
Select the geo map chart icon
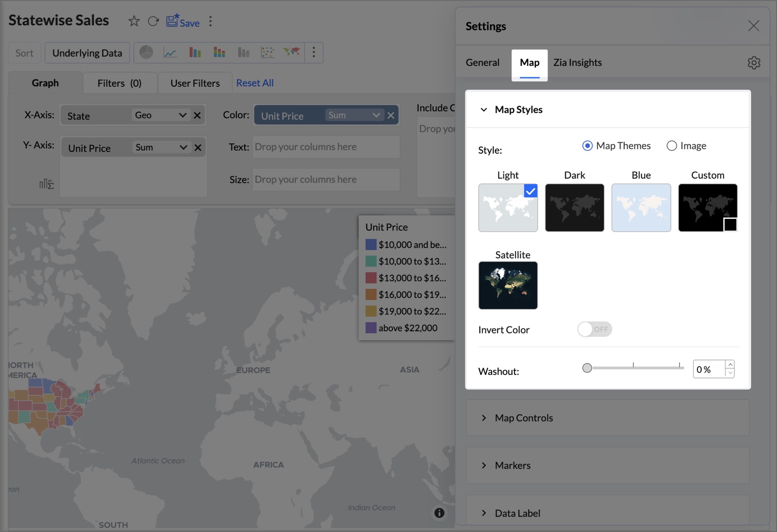coord(292,52)
